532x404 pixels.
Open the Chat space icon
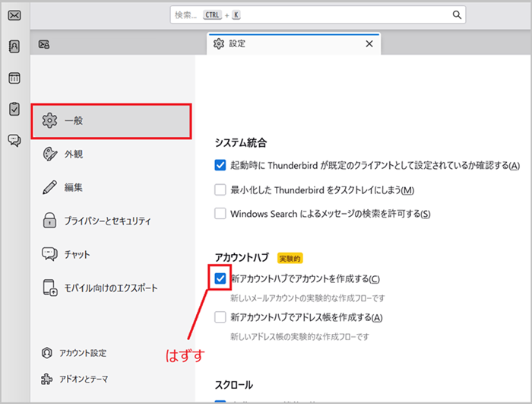point(14,140)
